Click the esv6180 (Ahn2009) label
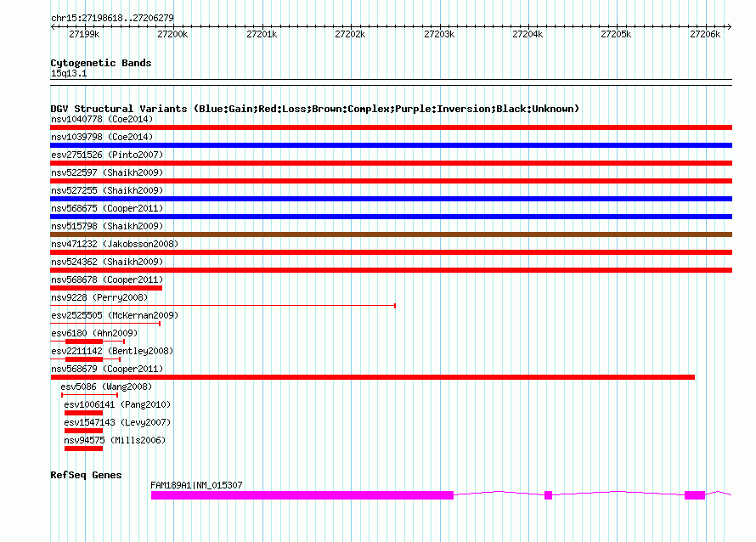 pos(94,333)
